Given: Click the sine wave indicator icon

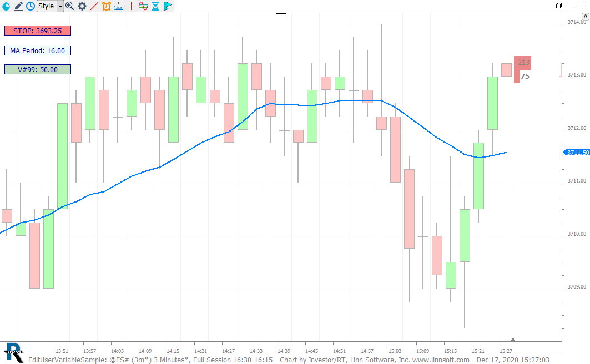Looking at the screenshot, I should (x=143, y=6).
